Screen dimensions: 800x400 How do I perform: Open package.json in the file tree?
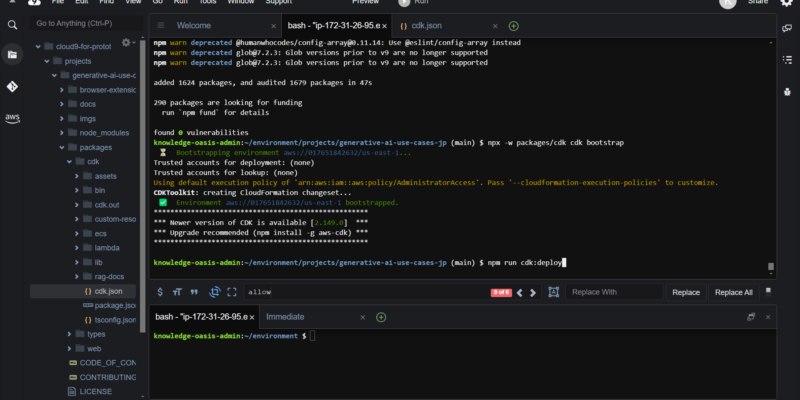tap(115, 305)
